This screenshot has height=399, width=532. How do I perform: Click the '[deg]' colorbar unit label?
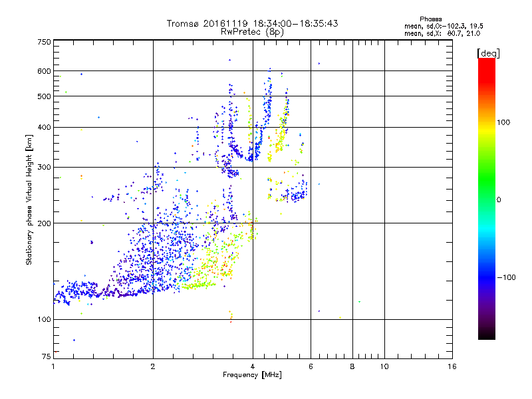coord(488,53)
